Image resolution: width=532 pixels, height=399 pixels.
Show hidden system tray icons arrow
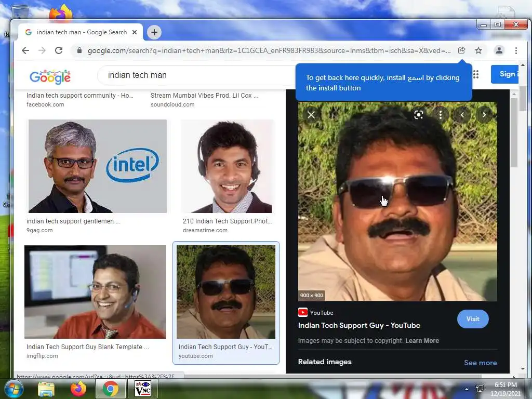[467, 389]
